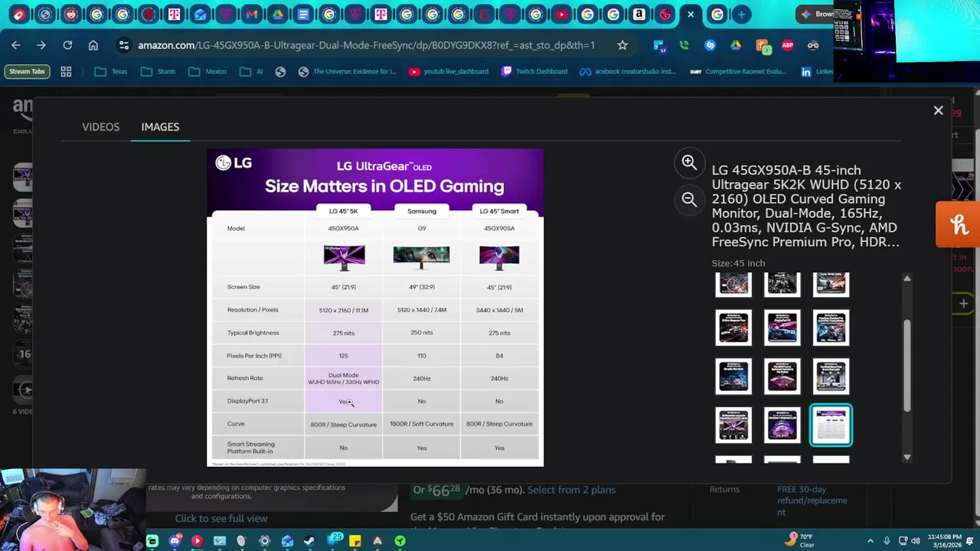Click the zoom out magnifier icon

[x=689, y=199]
